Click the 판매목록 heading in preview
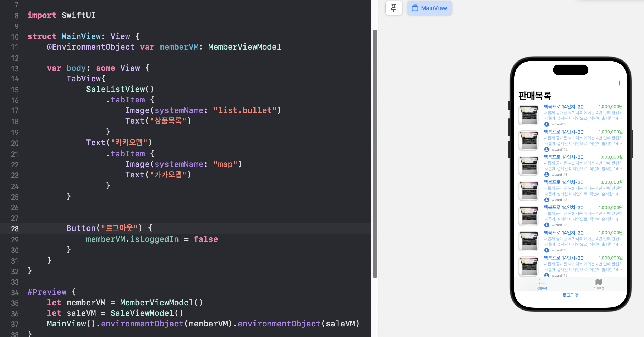This screenshot has height=337, width=644. point(535,96)
